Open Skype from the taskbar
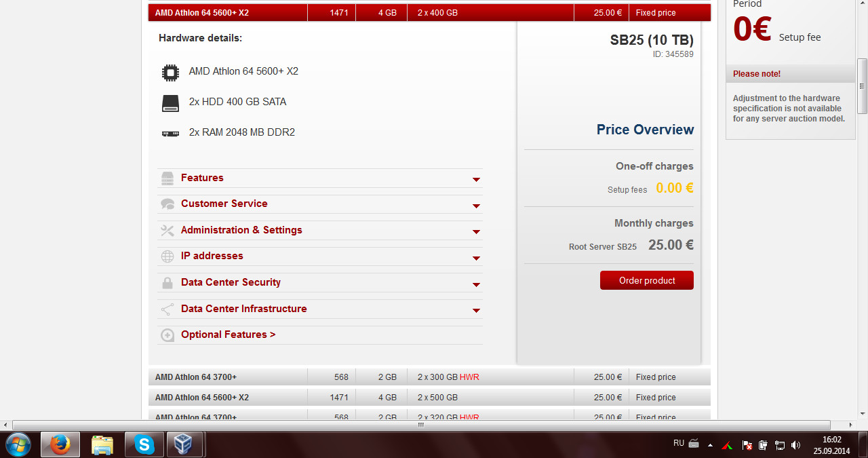 (144, 444)
